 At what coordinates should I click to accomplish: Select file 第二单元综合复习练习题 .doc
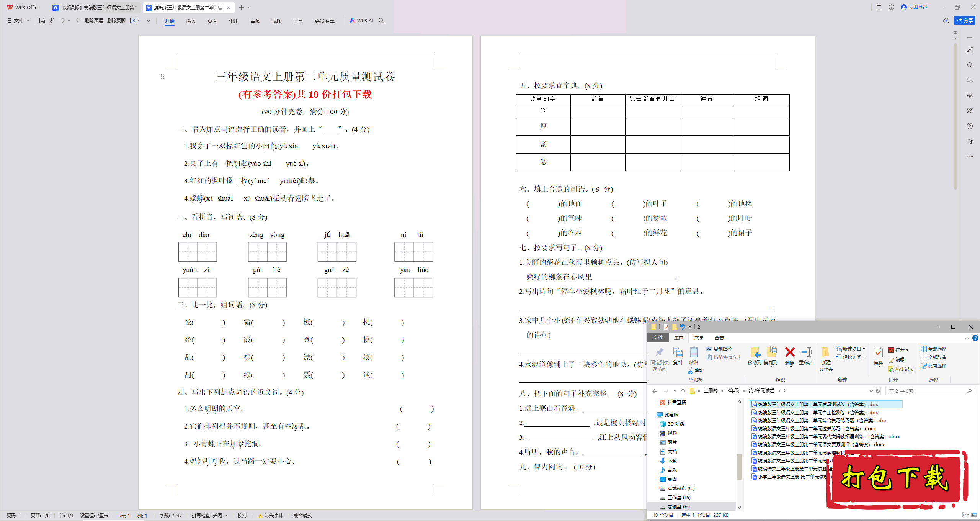pos(819,421)
